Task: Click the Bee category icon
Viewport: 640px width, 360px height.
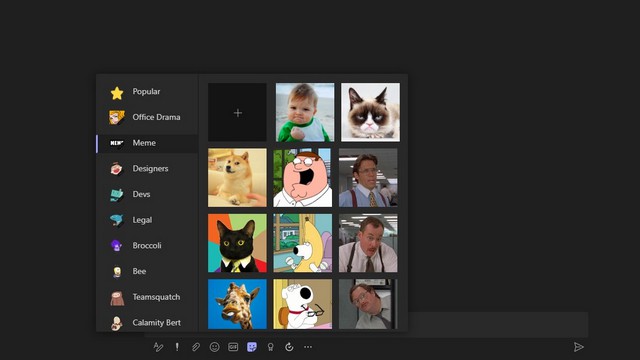Action: 117,272
